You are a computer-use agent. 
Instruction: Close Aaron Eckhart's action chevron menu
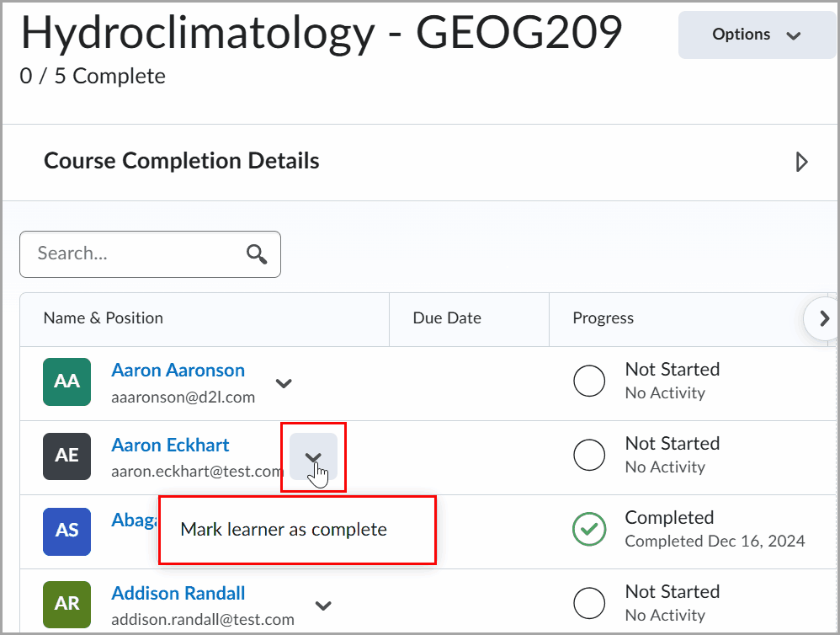[x=313, y=457]
